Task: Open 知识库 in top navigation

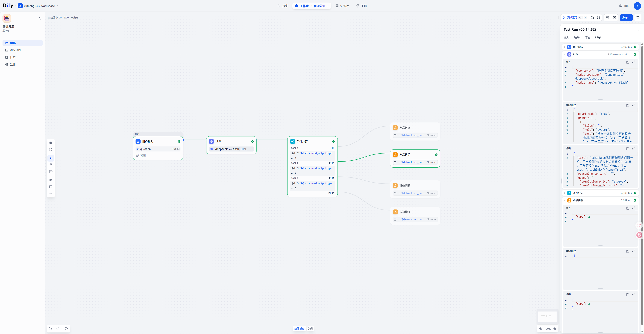Action: click(342, 6)
